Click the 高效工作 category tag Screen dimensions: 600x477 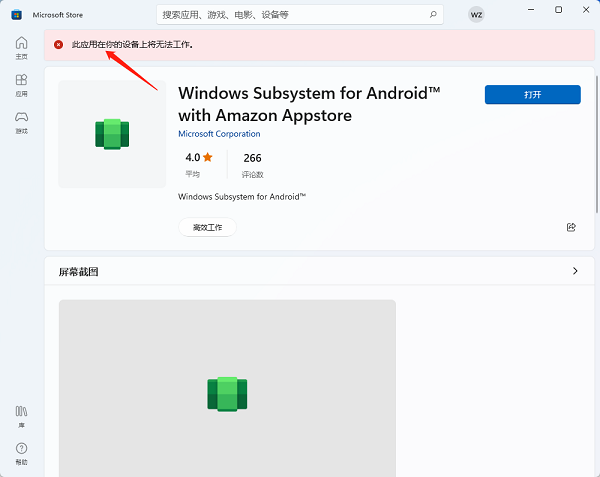pyautogui.click(x=207, y=227)
